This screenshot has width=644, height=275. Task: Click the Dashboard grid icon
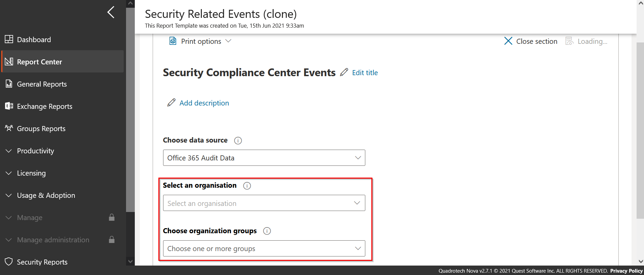point(9,39)
